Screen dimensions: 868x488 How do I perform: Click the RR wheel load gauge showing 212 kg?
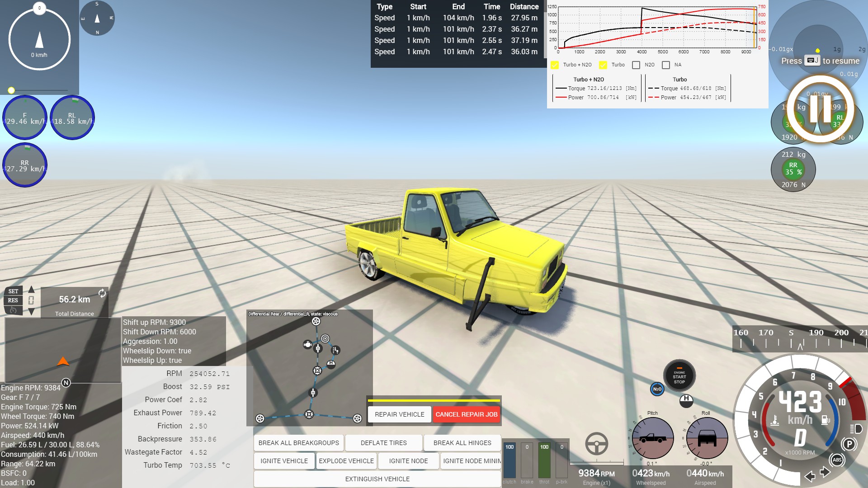793,169
